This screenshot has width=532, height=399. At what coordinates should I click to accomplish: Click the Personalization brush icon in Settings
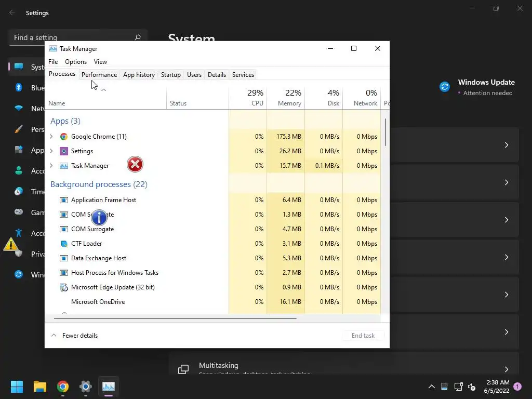(x=19, y=129)
